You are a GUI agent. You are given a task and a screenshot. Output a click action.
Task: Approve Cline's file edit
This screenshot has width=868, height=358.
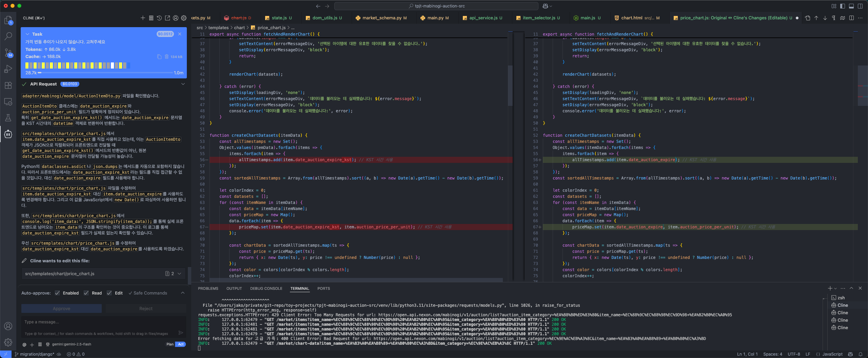click(61, 308)
